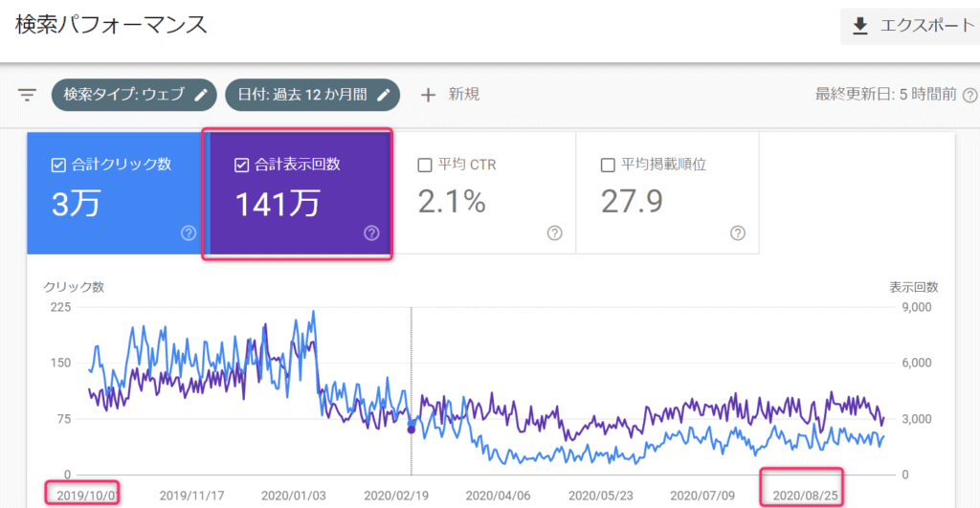Viewport: 980px width, 508px height.
Task: Open help icon next to 最終更新日
Action: click(970, 95)
